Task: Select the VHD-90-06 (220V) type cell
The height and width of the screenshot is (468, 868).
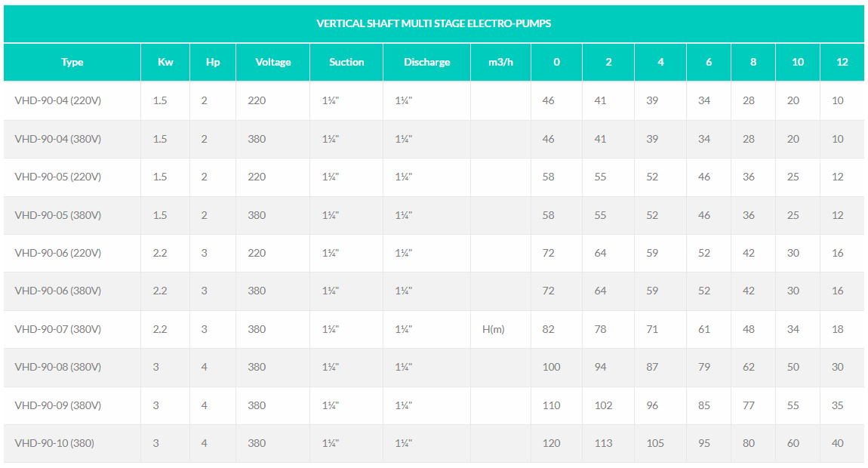Action: point(58,253)
